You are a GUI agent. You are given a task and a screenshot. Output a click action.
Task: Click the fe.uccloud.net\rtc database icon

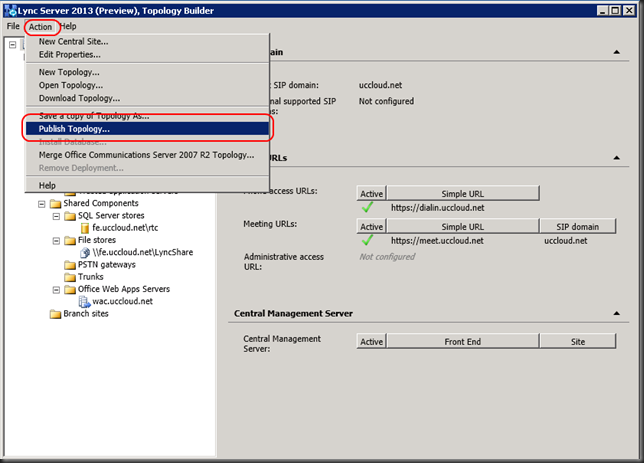click(85, 228)
